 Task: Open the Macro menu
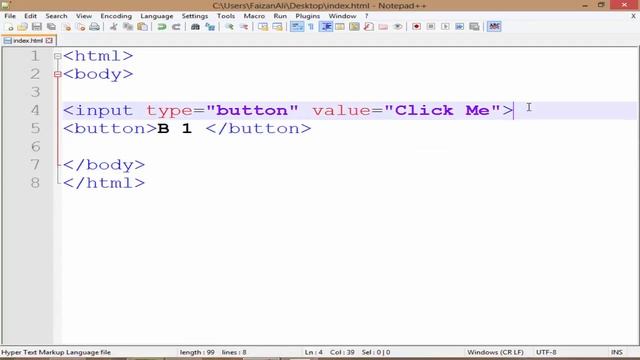point(254,16)
